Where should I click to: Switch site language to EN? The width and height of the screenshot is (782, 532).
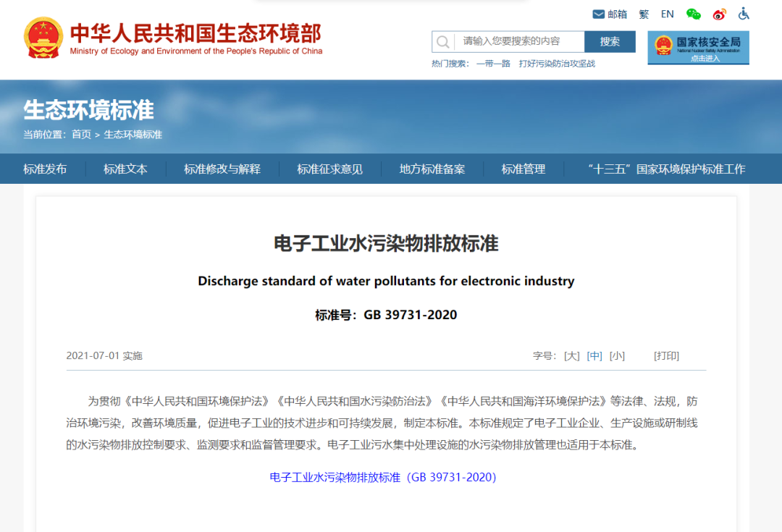[667, 14]
